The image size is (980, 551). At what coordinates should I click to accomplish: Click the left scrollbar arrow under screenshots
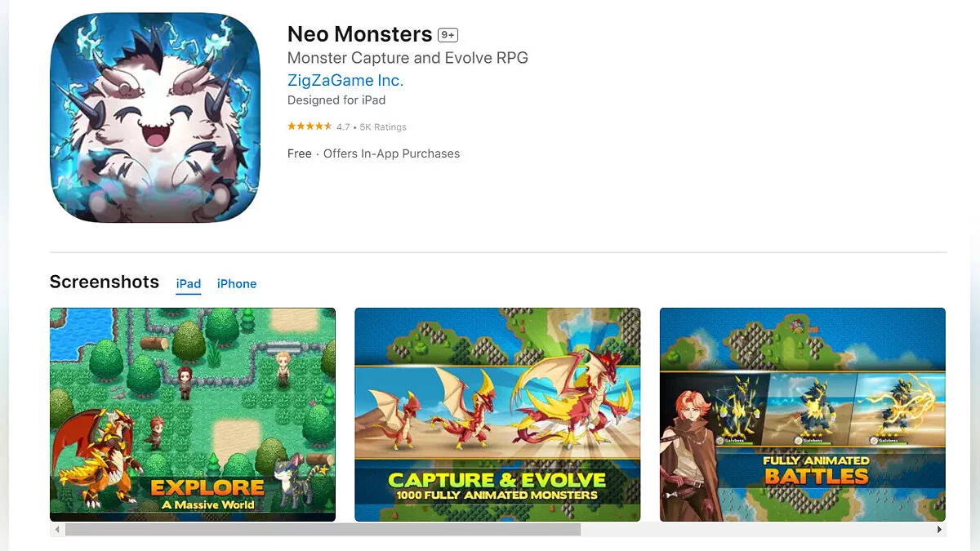tap(56, 530)
